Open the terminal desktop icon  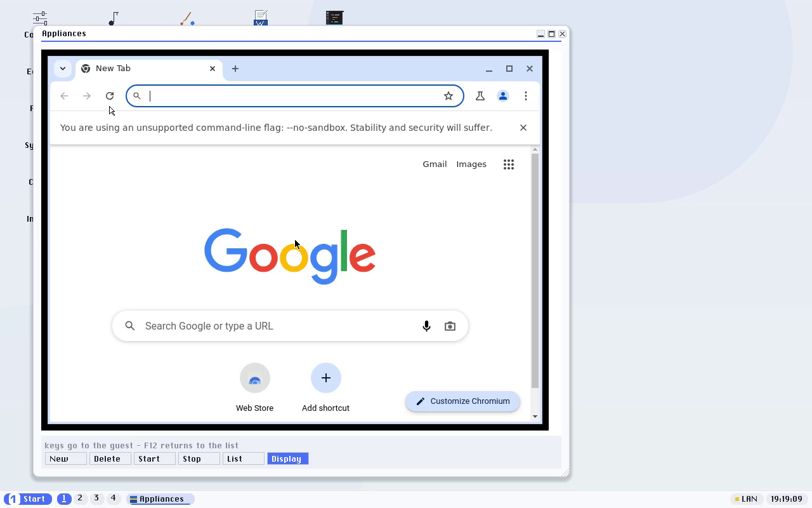coord(334,18)
